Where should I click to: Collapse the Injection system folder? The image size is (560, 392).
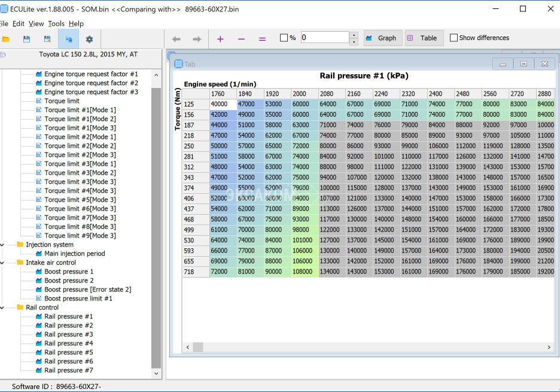pyautogui.click(x=3, y=245)
